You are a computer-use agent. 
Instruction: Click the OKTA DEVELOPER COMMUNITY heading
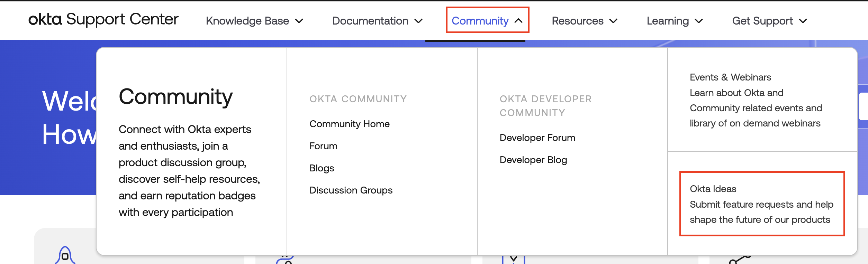(x=546, y=106)
